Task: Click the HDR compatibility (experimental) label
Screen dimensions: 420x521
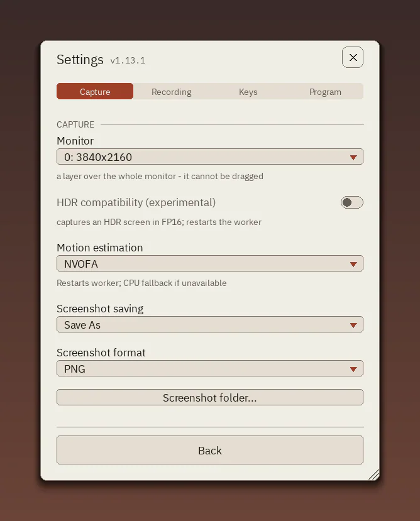Action: [x=136, y=202]
